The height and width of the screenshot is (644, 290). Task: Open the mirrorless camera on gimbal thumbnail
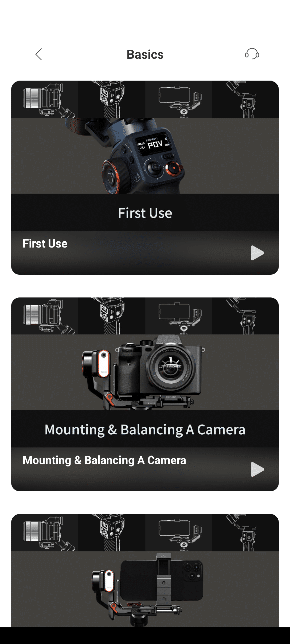coord(145,372)
